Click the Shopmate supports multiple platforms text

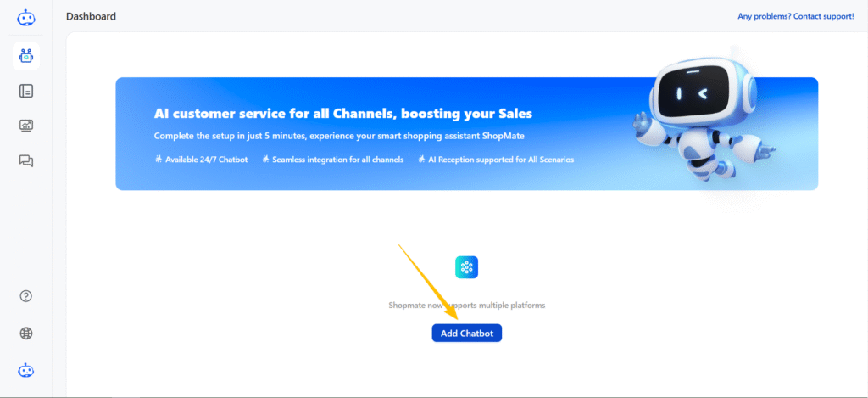[x=467, y=306]
